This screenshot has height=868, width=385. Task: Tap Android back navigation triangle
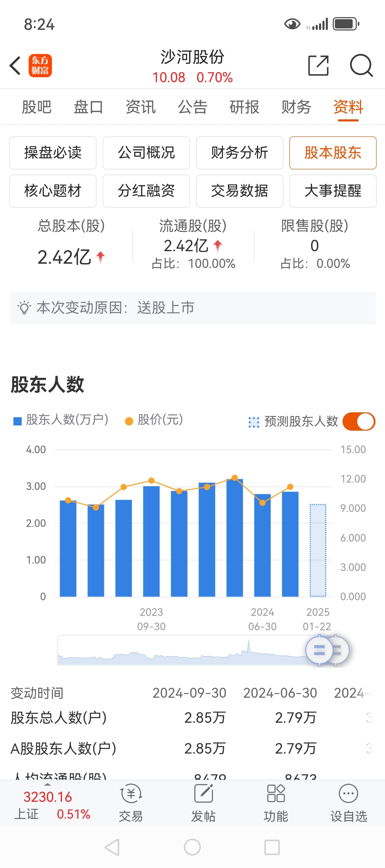click(x=112, y=847)
